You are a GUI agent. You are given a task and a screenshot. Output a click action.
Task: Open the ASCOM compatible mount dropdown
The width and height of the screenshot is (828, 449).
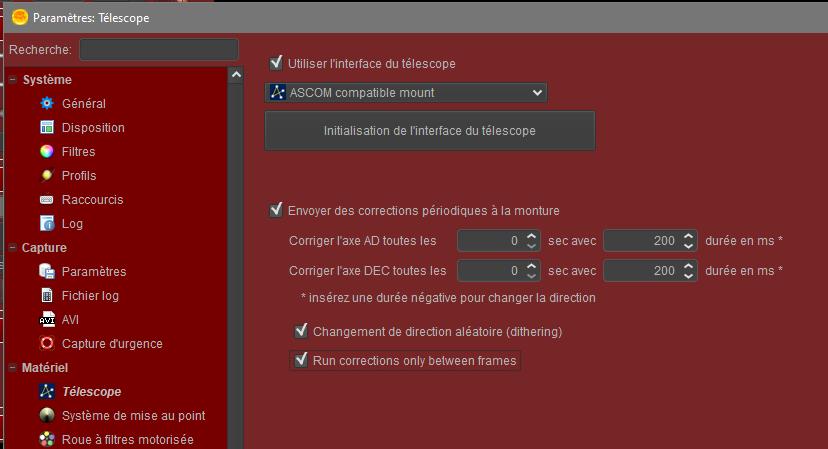pos(406,92)
